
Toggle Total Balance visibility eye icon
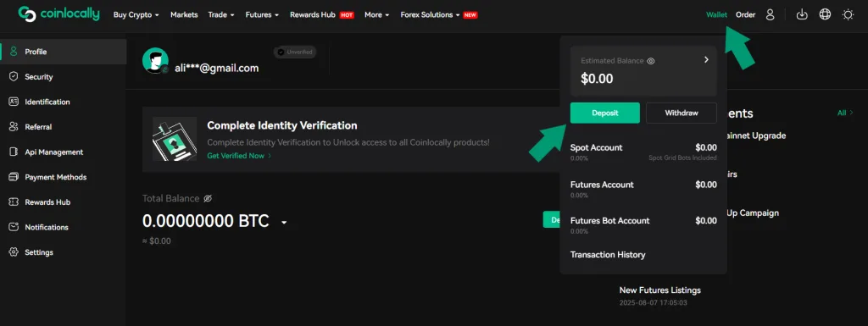[208, 198]
